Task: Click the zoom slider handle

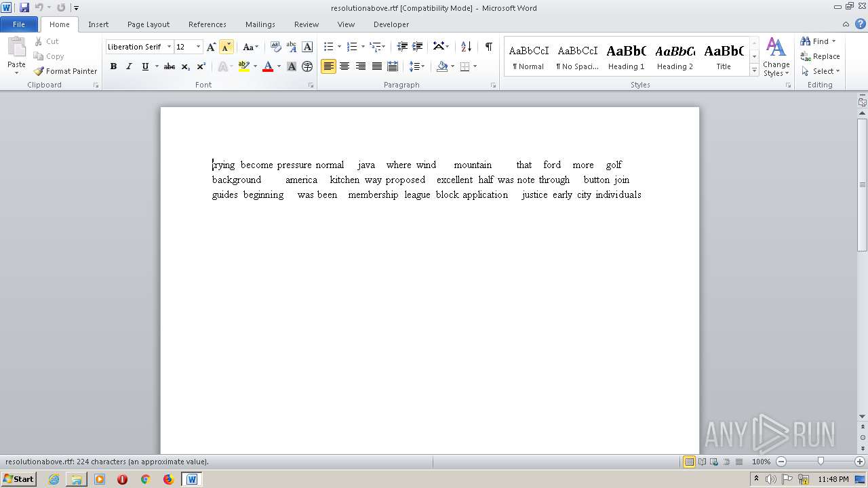Action: (821, 462)
